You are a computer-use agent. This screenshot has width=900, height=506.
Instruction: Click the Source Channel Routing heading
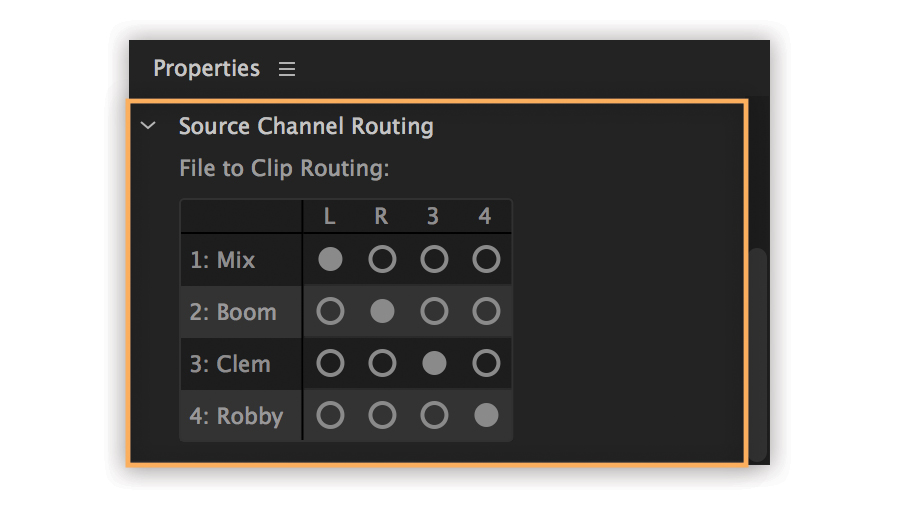306,126
